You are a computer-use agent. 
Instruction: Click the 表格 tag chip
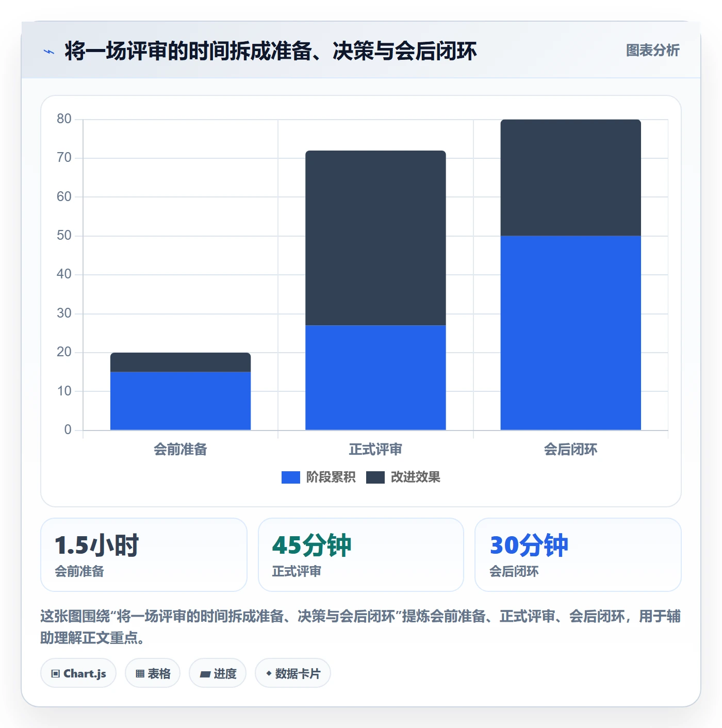pyautogui.click(x=153, y=673)
